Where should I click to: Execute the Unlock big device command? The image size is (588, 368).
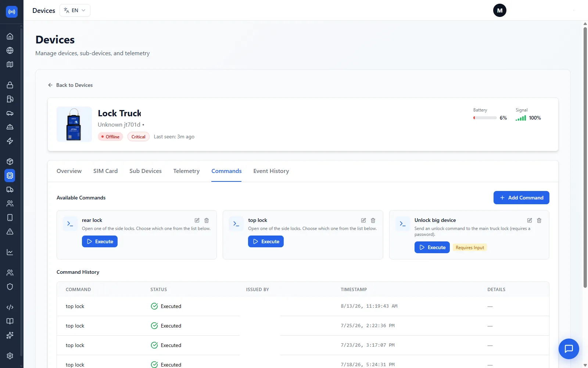[432, 247]
